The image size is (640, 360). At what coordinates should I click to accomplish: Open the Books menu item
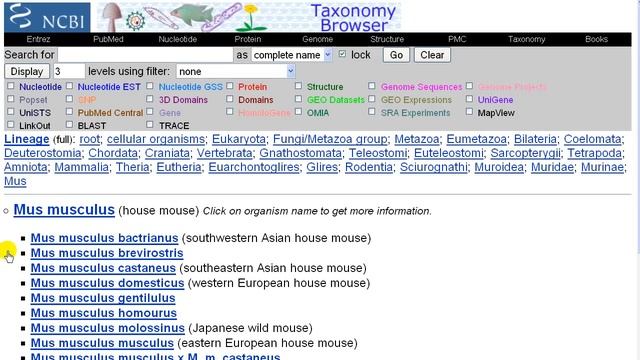pyautogui.click(x=596, y=39)
